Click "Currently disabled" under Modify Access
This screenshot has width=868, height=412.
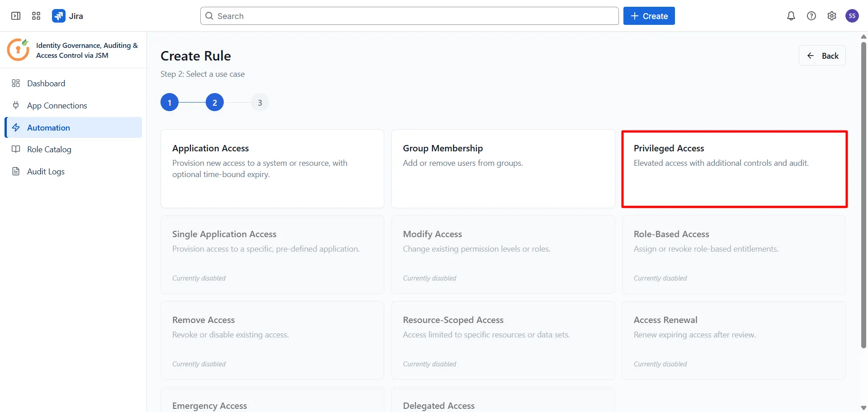(x=429, y=278)
